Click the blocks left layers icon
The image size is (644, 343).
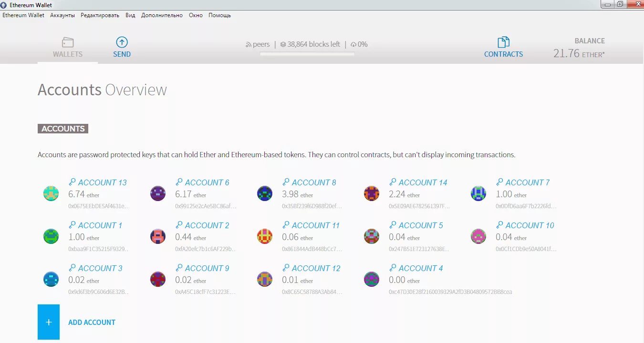tap(283, 45)
